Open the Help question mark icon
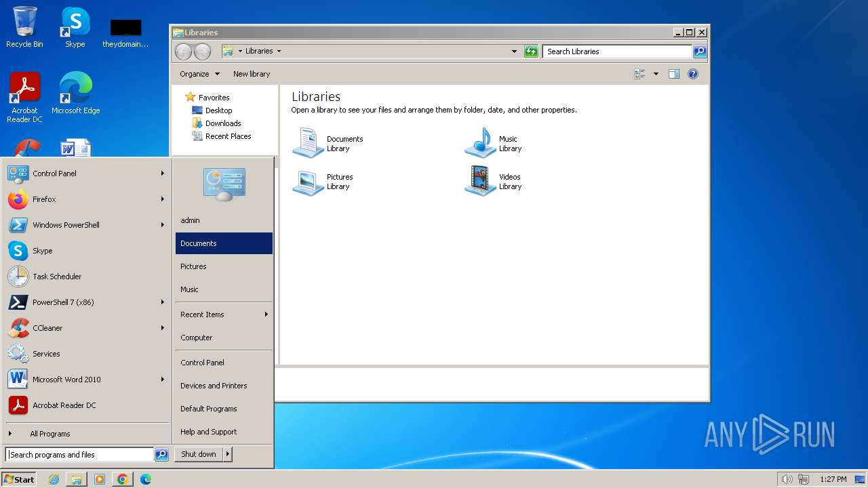 pos(693,74)
